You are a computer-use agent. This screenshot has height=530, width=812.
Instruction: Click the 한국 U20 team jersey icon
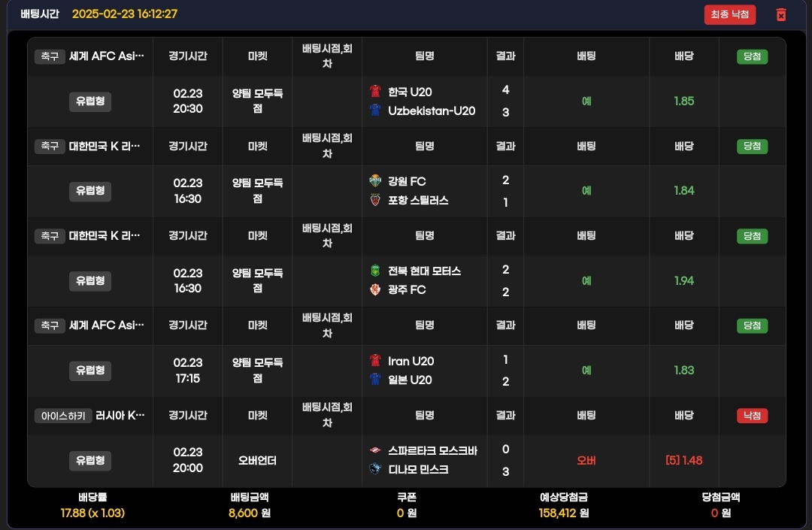coord(375,92)
